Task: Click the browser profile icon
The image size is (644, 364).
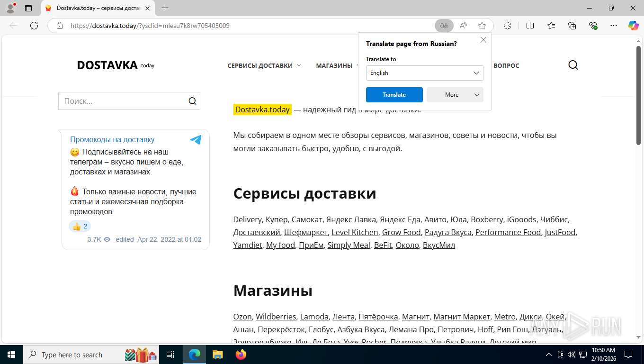Action: pyautogui.click(x=10, y=8)
